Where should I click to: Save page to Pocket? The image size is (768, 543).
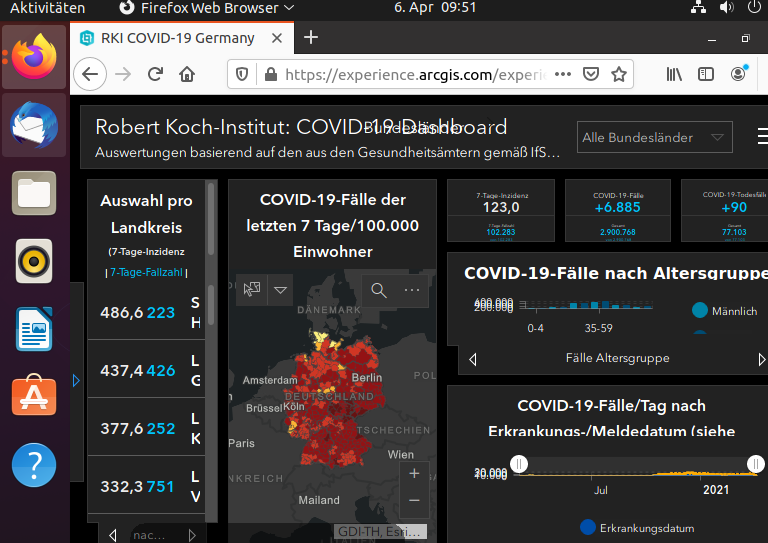point(591,74)
